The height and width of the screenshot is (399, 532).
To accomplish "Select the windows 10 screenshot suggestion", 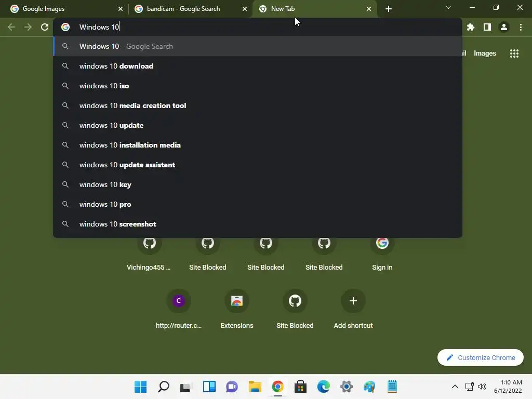I will coord(258,224).
